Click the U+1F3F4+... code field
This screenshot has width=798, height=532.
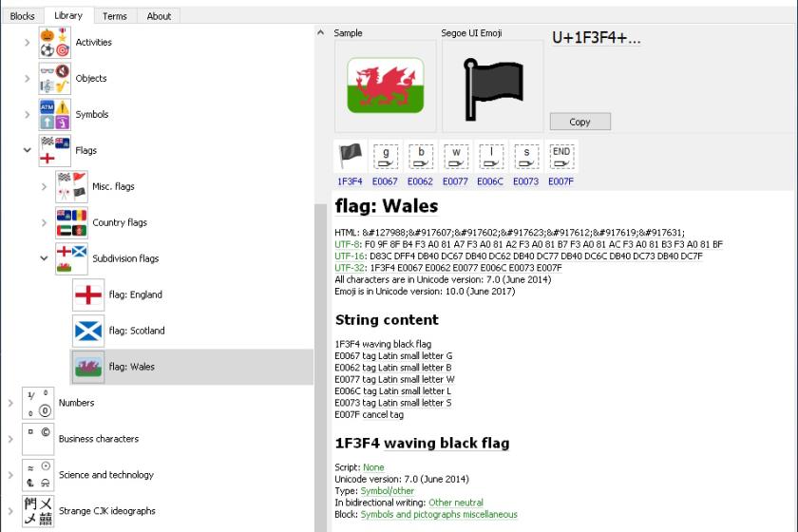(597, 38)
